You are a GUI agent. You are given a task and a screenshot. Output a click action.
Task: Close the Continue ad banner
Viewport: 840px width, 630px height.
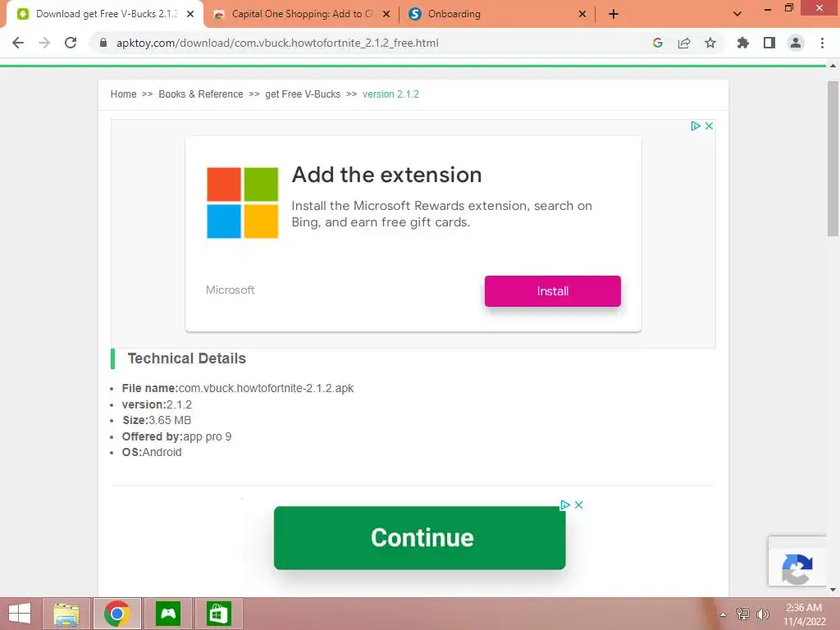[578, 504]
